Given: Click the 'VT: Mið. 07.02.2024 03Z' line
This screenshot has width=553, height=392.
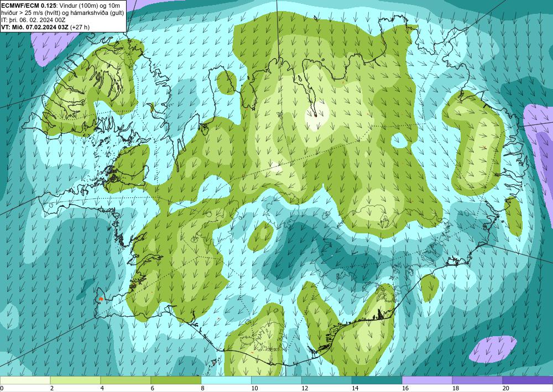Looking at the screenshot, I should (35, 27).
